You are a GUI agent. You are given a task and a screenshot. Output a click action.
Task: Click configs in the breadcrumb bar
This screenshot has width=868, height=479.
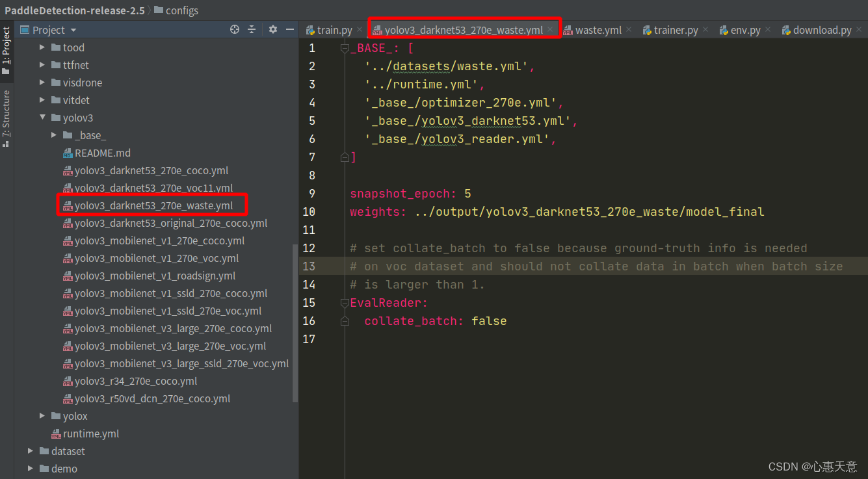(183, 10)
